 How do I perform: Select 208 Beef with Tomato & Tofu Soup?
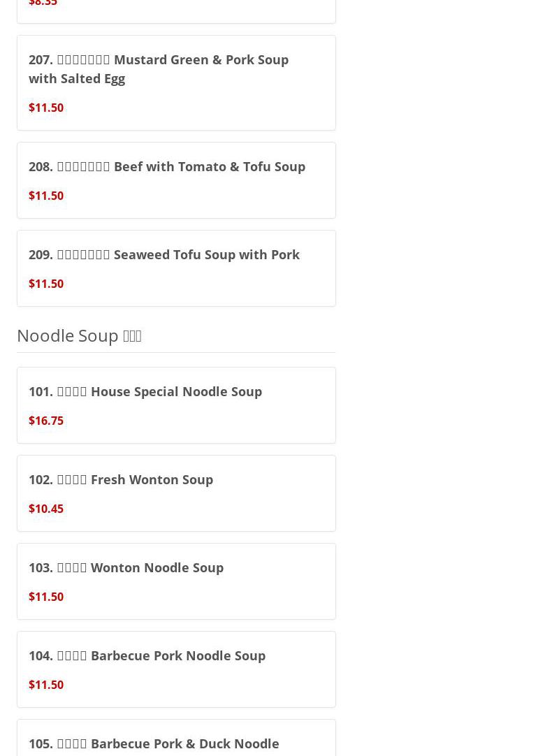[167, 166]
